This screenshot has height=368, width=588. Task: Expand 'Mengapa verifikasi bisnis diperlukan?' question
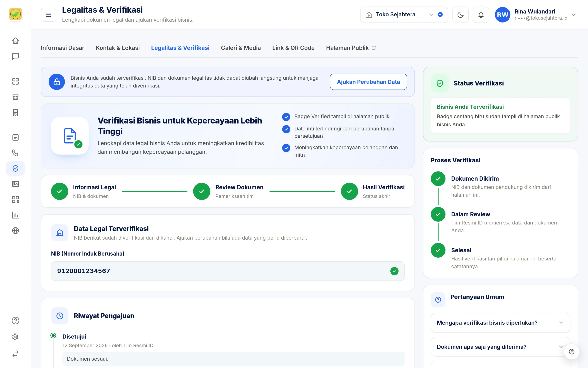(x=500, y=323)
